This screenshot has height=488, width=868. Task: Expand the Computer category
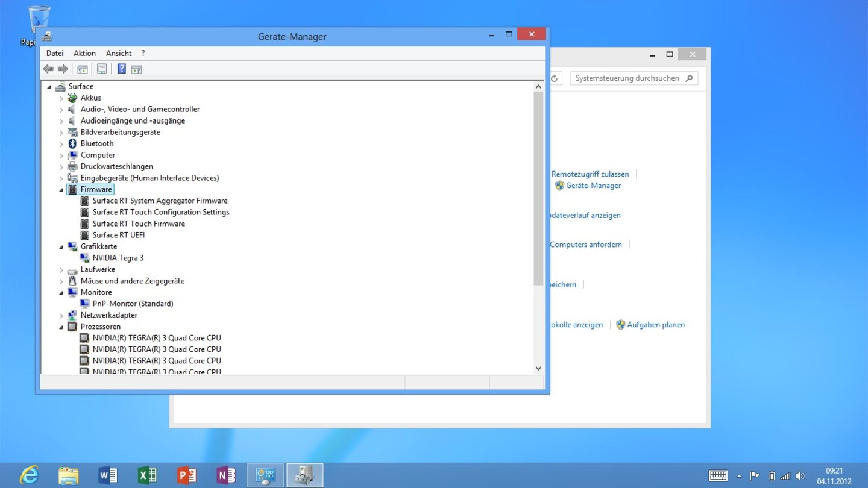pos(61,155)
